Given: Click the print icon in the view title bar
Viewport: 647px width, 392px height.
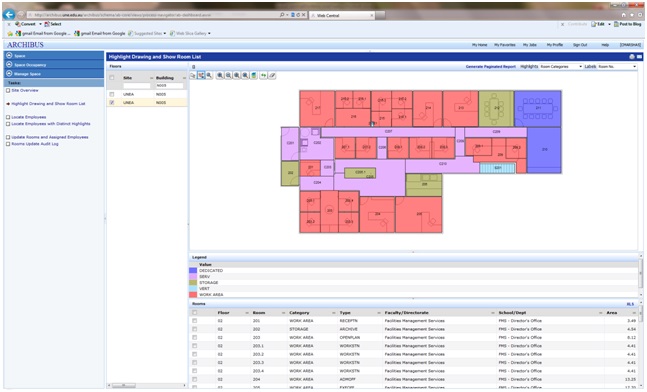Looking at the screenshot, I should click(x=632, y=57).
